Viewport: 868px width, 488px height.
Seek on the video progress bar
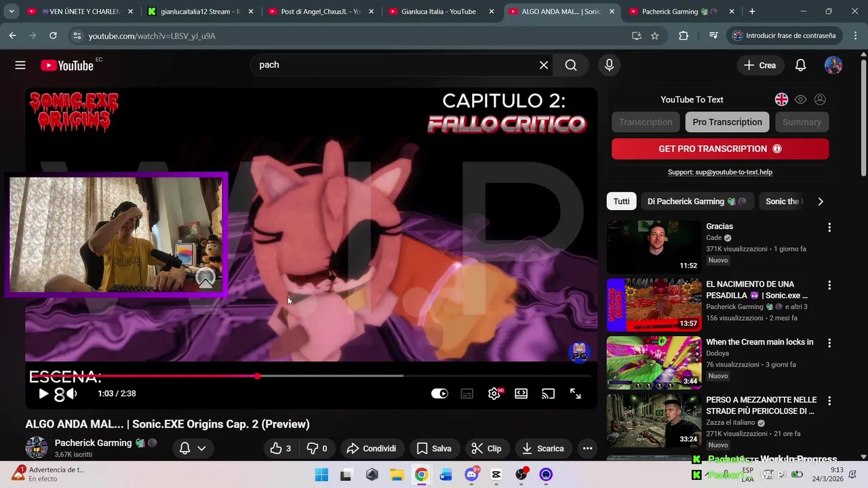coord(311,375)
